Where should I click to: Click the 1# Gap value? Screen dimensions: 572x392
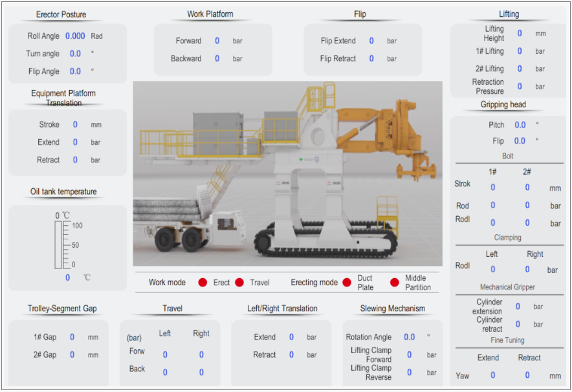pos(72,337)
